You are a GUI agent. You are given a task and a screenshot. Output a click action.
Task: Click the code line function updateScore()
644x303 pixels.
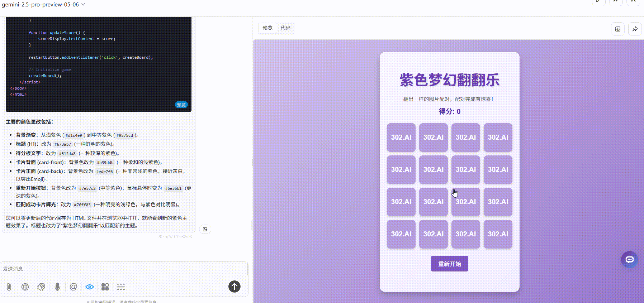[57, 33]
